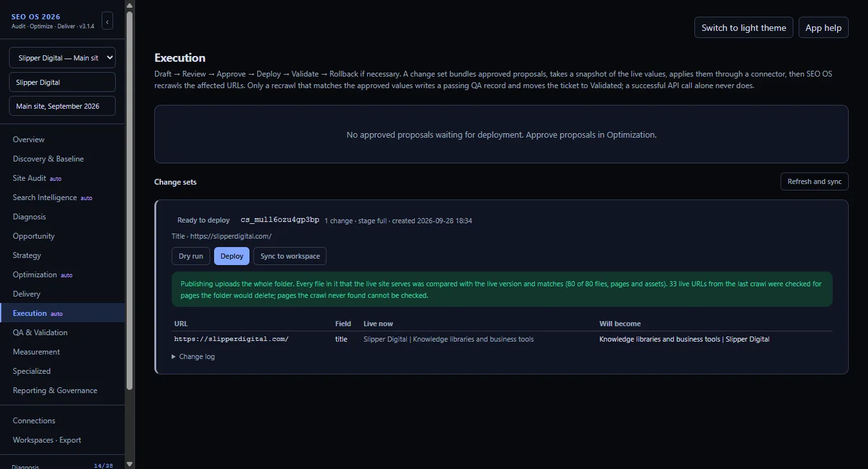Image resolution: width=868 pixels, height=469 pixels.
Task: Run a Dry run of the change set
Action: pyautogui.click(x=191, y=256)
